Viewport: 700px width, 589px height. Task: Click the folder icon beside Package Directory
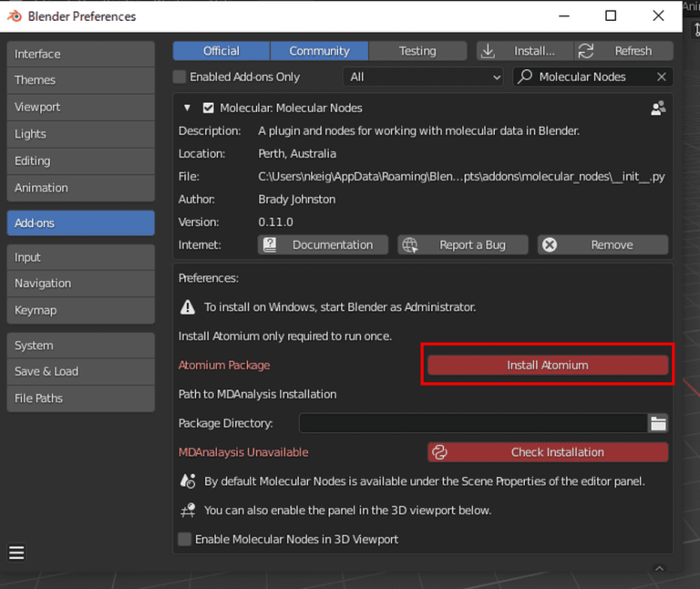tap(657, 423)
